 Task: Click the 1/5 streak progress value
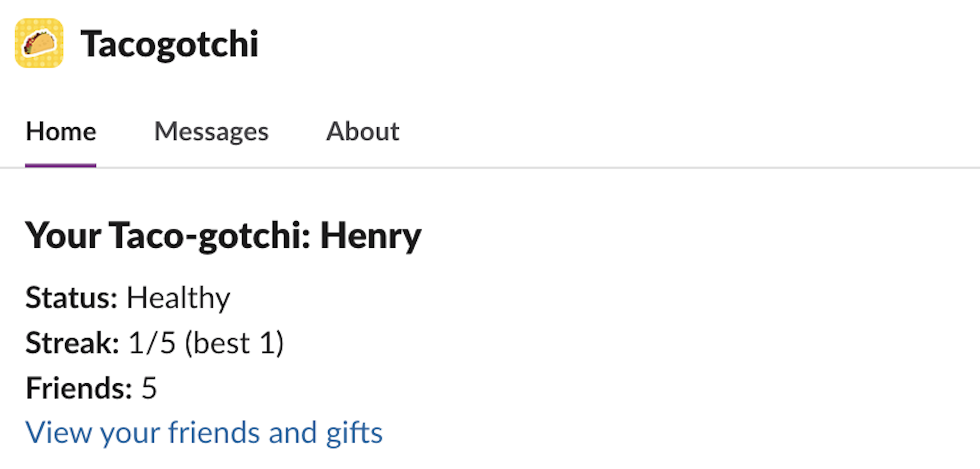152,343
